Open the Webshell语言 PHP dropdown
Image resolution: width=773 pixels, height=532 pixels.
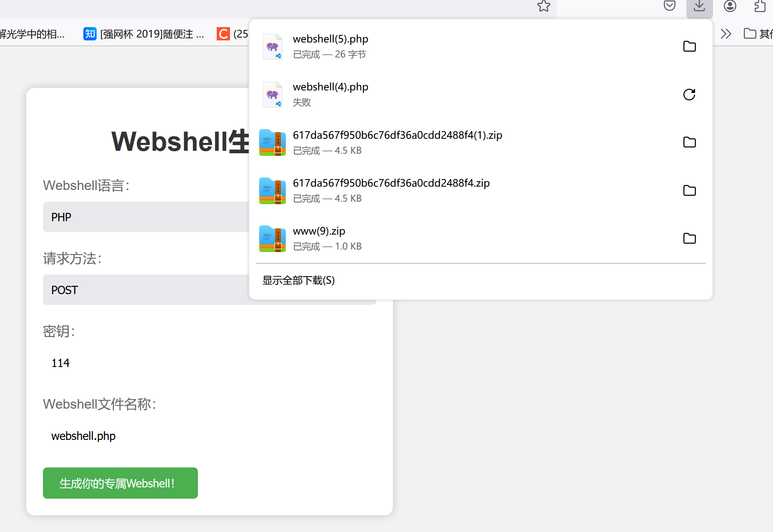click(x=146, y=217)
